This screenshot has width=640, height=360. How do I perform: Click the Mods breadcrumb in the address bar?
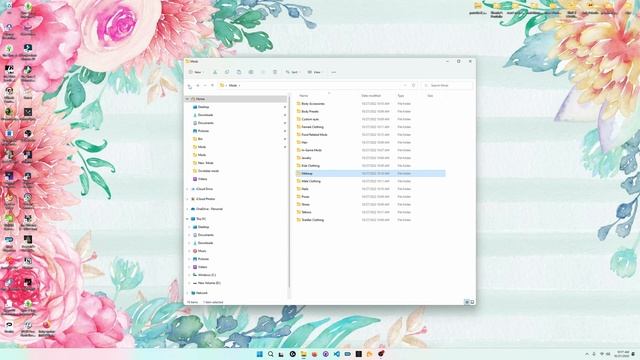click(233, 86)
